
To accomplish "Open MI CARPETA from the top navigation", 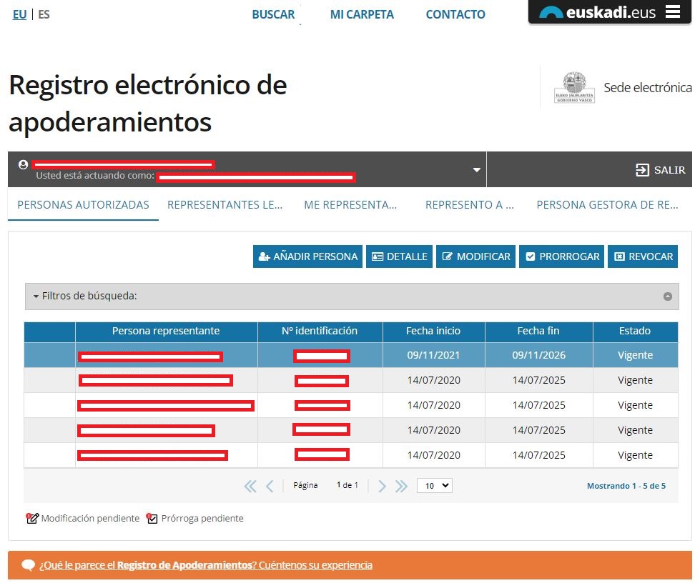I will [362, 14].
